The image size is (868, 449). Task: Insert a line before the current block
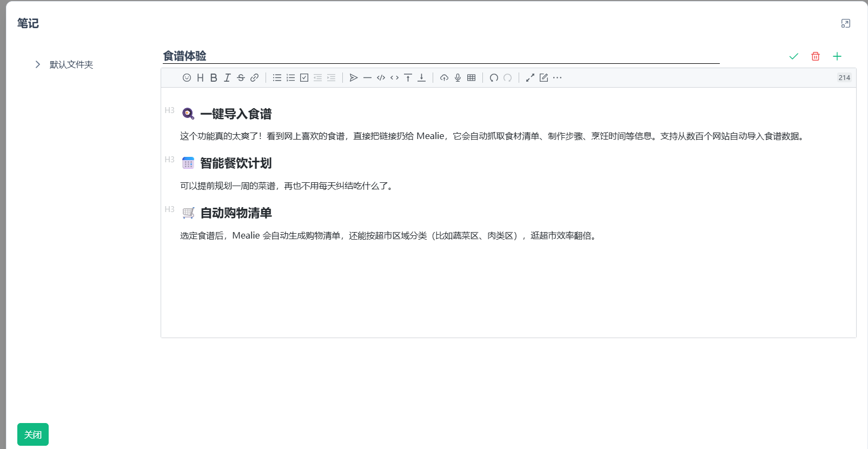click(x=408, y=78)
